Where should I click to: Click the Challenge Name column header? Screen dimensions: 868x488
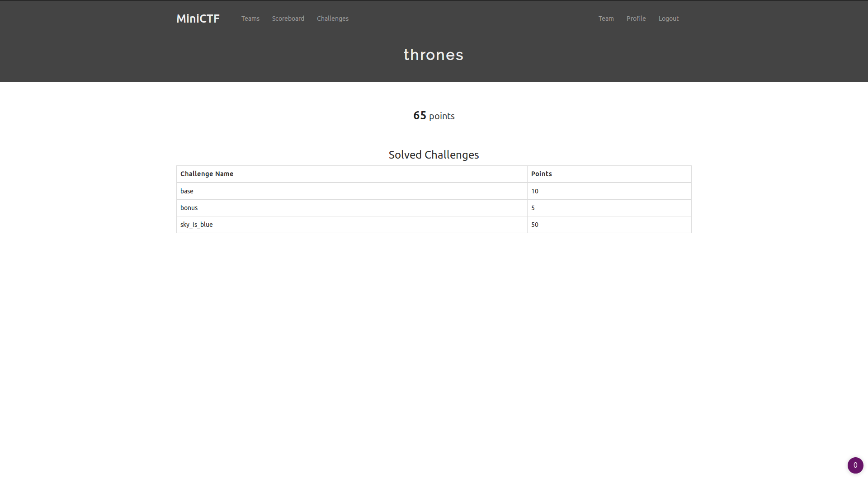point(207,174)
